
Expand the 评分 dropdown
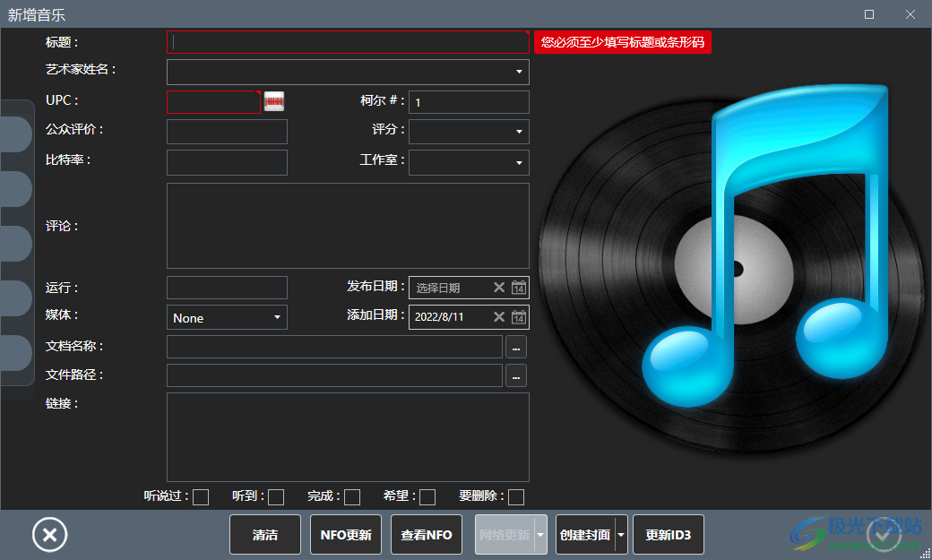pyautogui.click(x=518, y=132)
